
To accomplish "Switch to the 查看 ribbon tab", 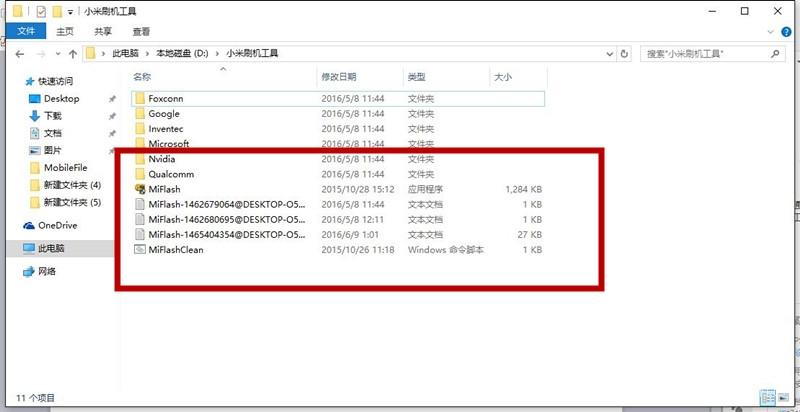I will tap(141, 31).
